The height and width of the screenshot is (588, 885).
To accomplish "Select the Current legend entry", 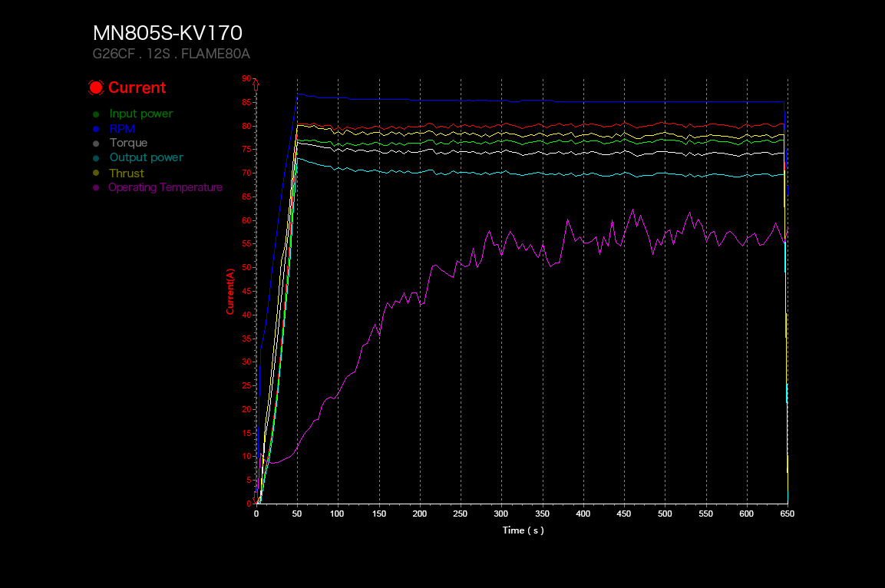I will point(137,88).
